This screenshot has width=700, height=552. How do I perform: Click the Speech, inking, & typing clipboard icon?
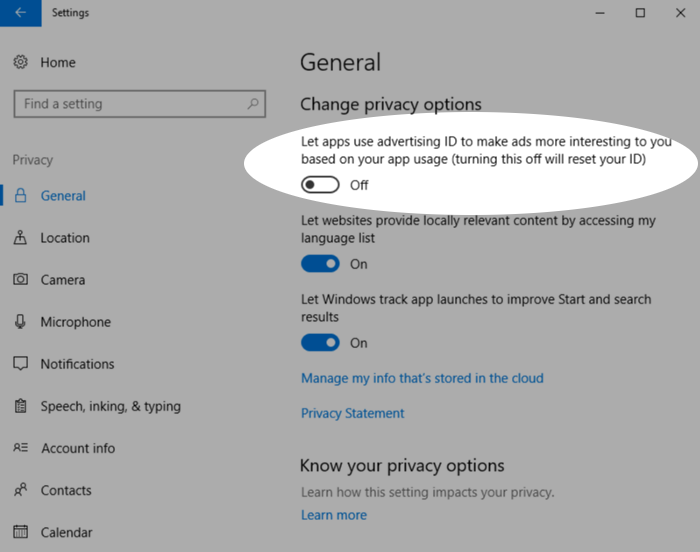[x=20, y=406]
